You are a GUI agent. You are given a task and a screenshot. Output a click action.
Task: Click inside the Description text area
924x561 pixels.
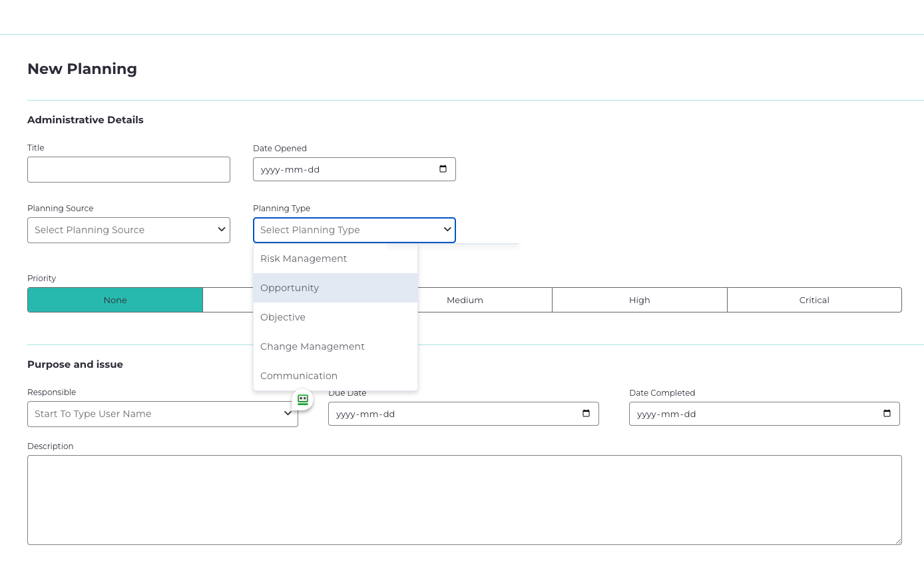click(x=464, y=500)
